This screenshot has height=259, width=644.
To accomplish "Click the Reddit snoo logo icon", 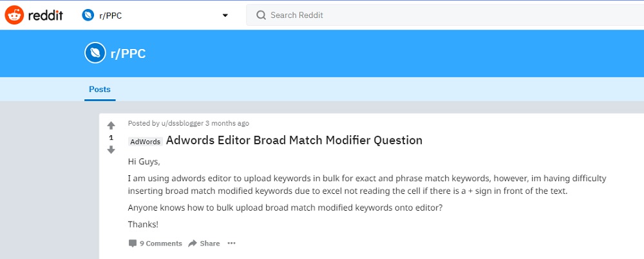I will pyautogui.click(x=14, y=15).
